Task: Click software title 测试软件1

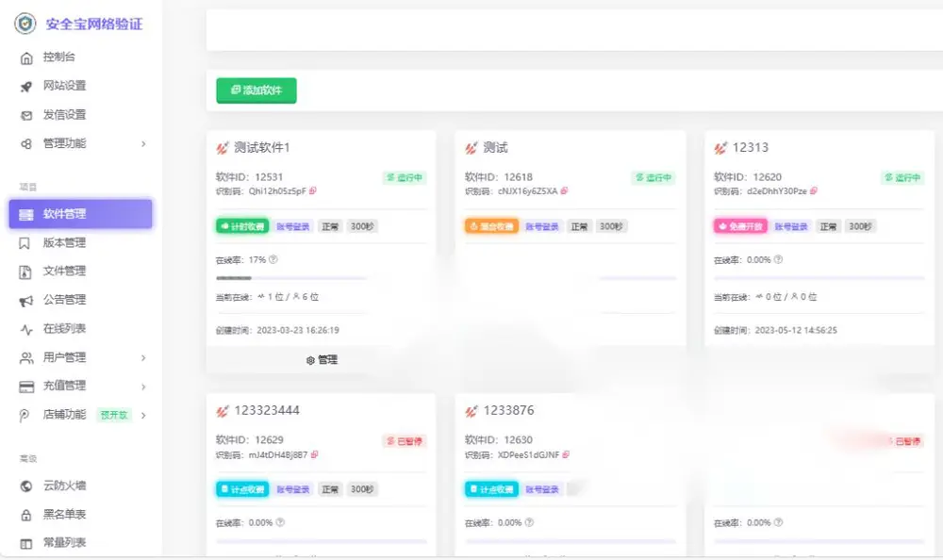Action: pos(261,147)
